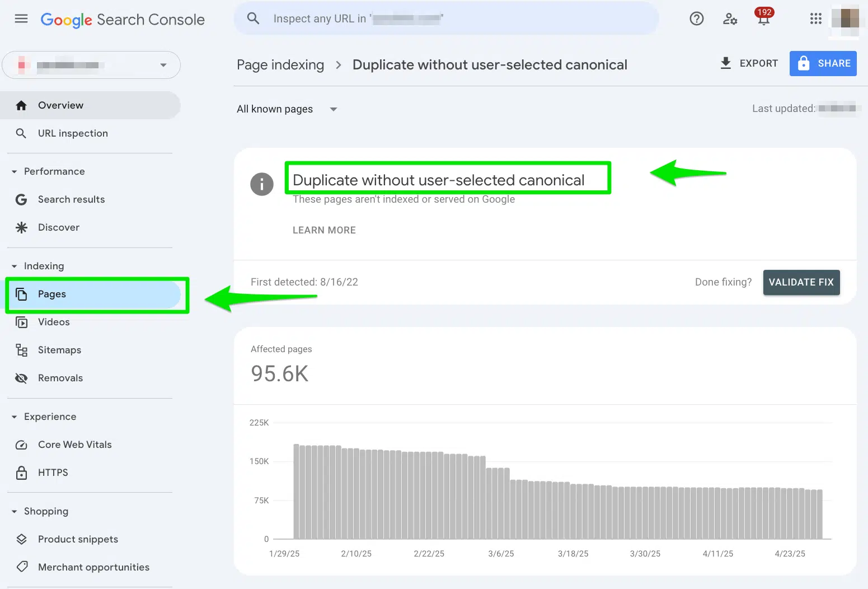This screenshot has width=868, height=589.
Task: Select Pages under Indexing
Action: (51, 294)
